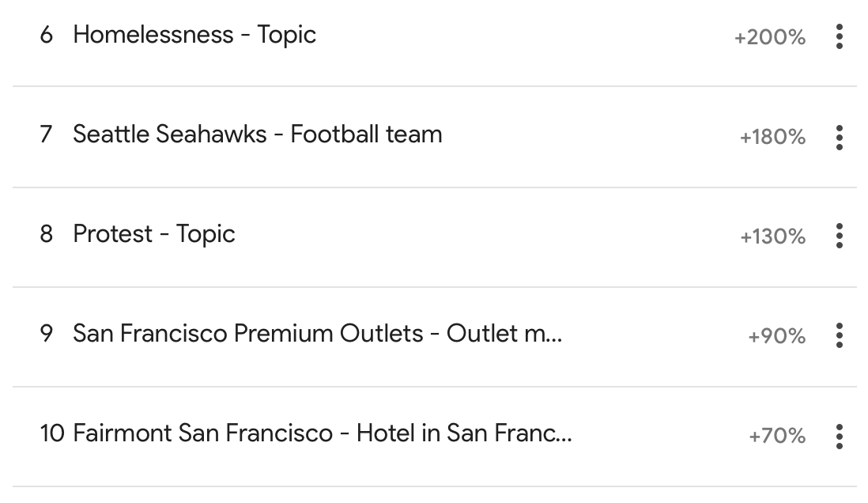The image size is (868, 503).
Task: Click rank number 10 in the list
Action: 53,433
